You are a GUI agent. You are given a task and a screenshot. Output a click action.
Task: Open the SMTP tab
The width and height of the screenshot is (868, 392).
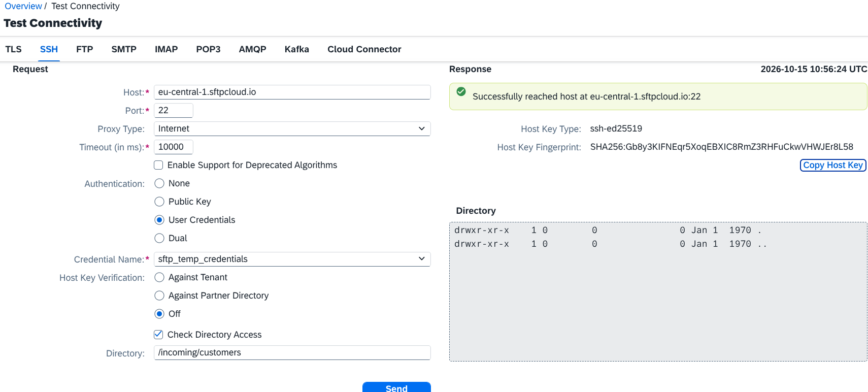pos(124,49)
